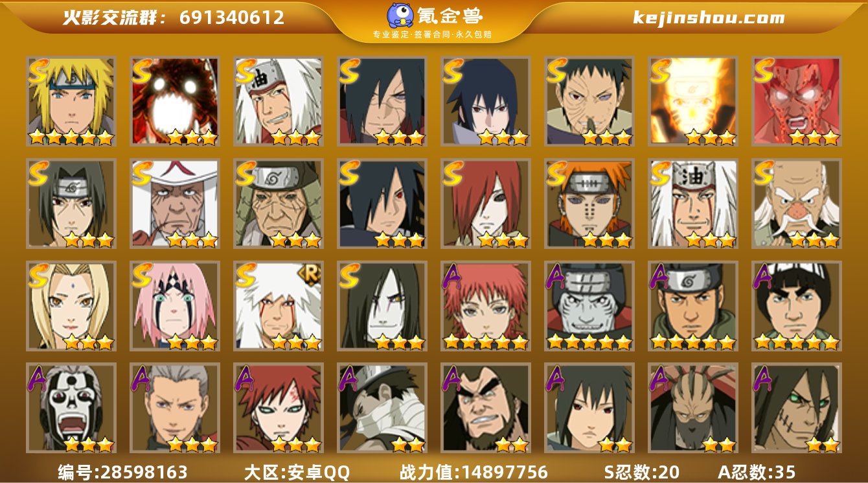Select the white-hat Hokage elder portrait
868x483 pixels.
coord(175,204)
